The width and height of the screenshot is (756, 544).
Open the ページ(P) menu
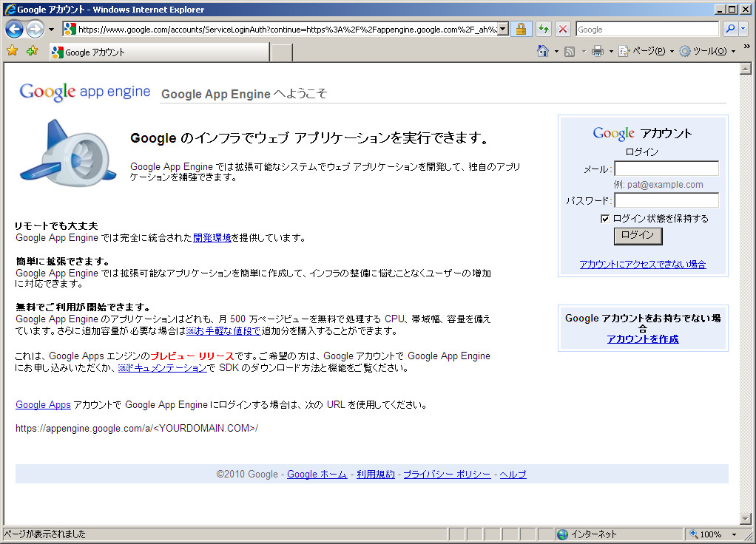(x=641, y=52)
